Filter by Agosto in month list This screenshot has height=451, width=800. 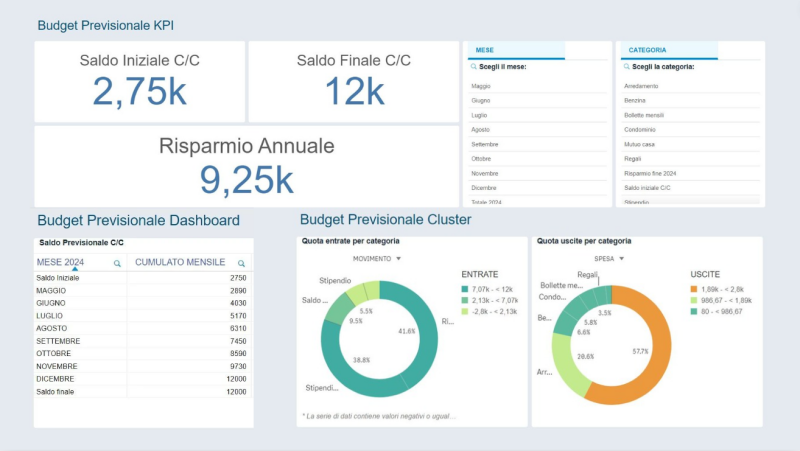[x=481, y=130]
